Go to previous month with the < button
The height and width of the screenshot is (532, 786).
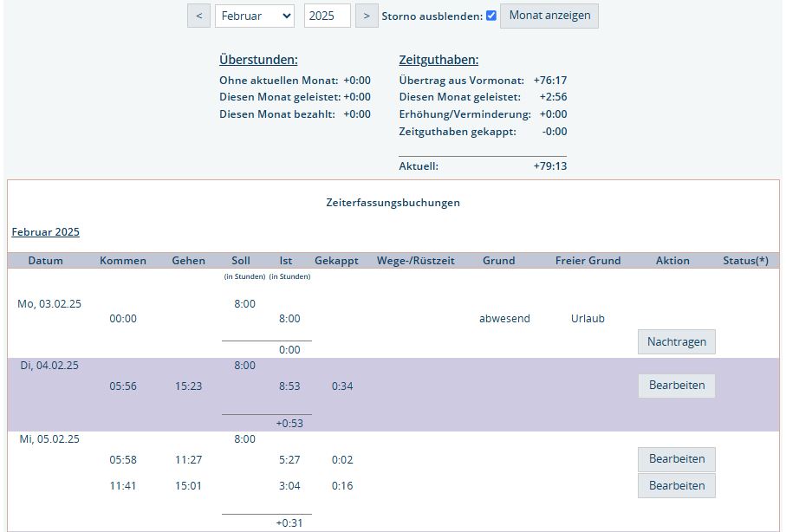198,16
